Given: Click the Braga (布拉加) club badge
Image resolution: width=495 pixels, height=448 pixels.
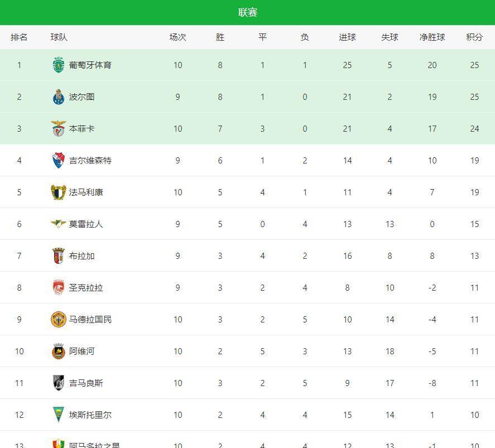Looking at the screenshot, I should click(59, 256).
